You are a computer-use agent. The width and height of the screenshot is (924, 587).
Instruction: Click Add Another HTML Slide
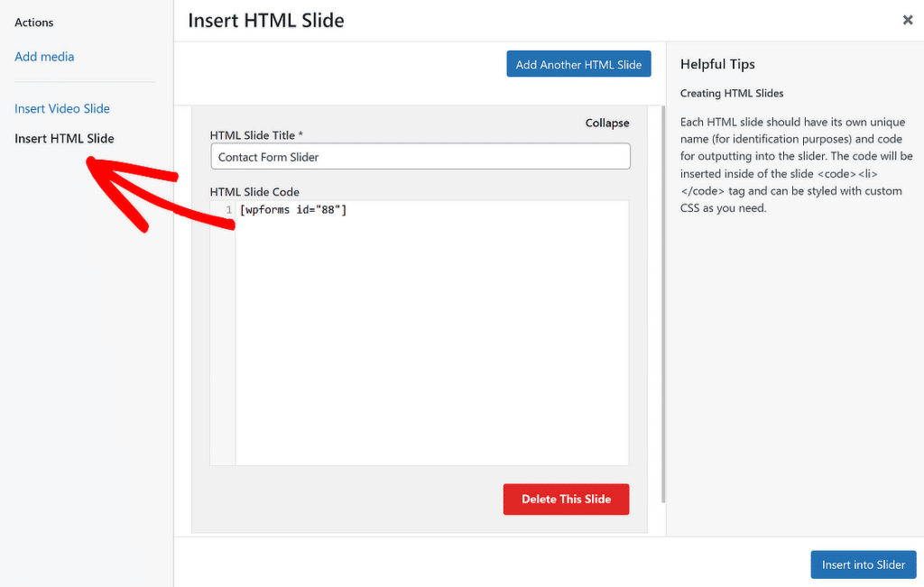point(578,64)
